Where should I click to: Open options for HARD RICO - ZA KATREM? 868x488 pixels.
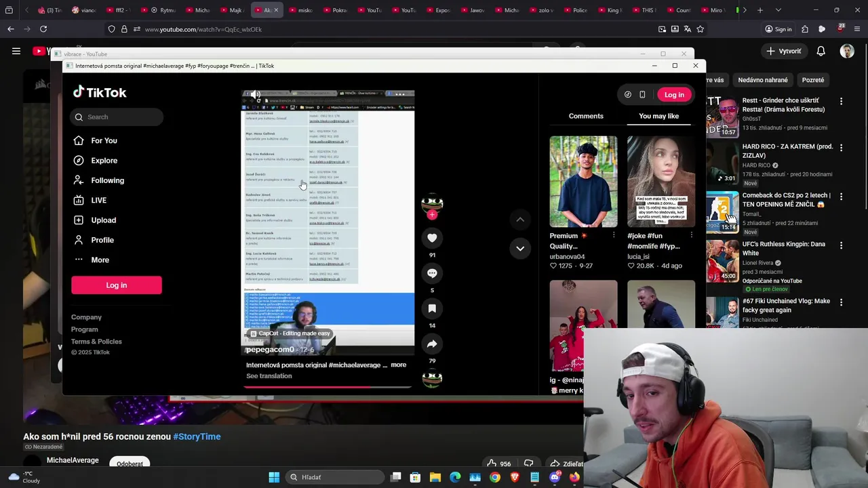tap(841, 148)
